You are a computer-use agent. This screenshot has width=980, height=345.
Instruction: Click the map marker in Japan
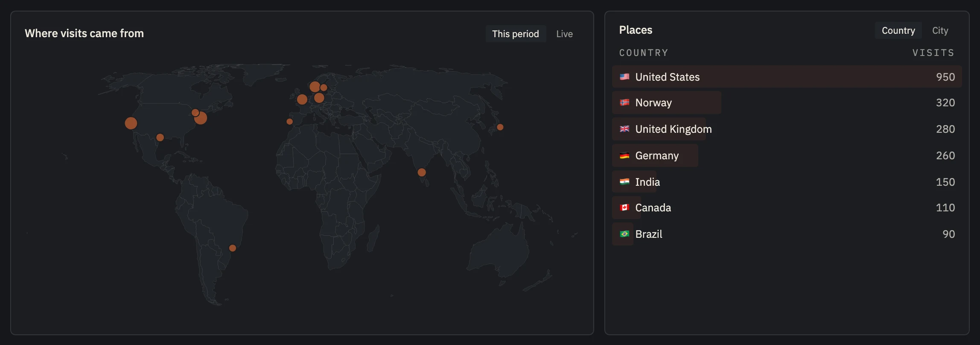coord(500,127)
